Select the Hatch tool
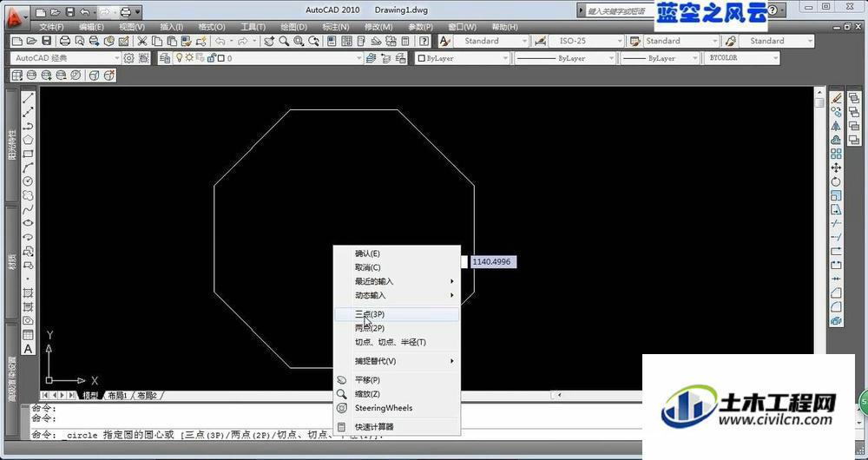Image resolution: width=868 pixels, height=460 pixels. [x=29, y=292]
